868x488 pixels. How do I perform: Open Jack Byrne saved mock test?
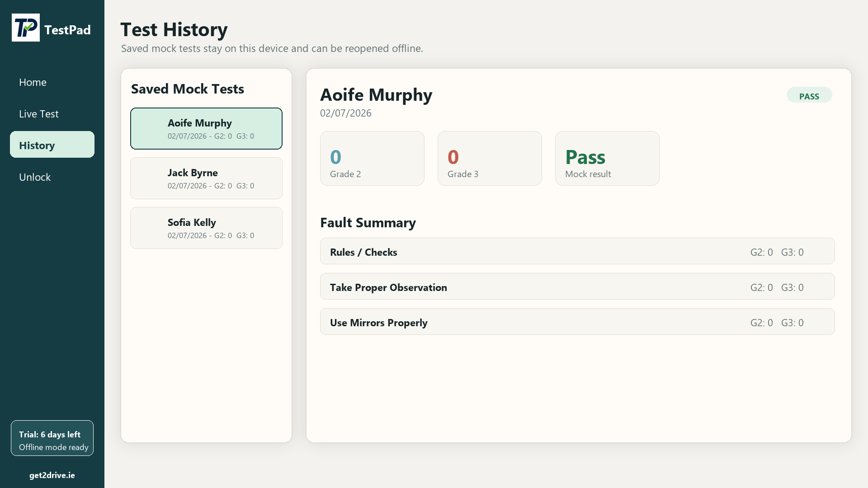coord(206,178)
